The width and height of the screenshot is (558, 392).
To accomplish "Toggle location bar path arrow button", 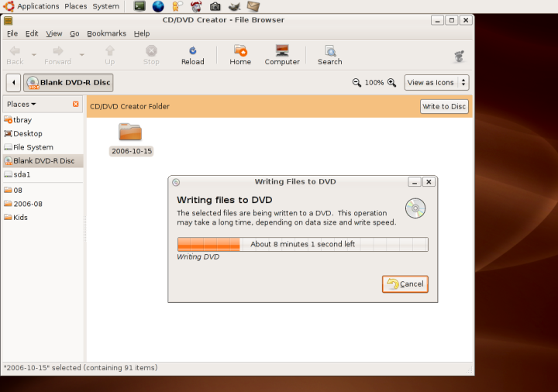I will click(13, 83).
